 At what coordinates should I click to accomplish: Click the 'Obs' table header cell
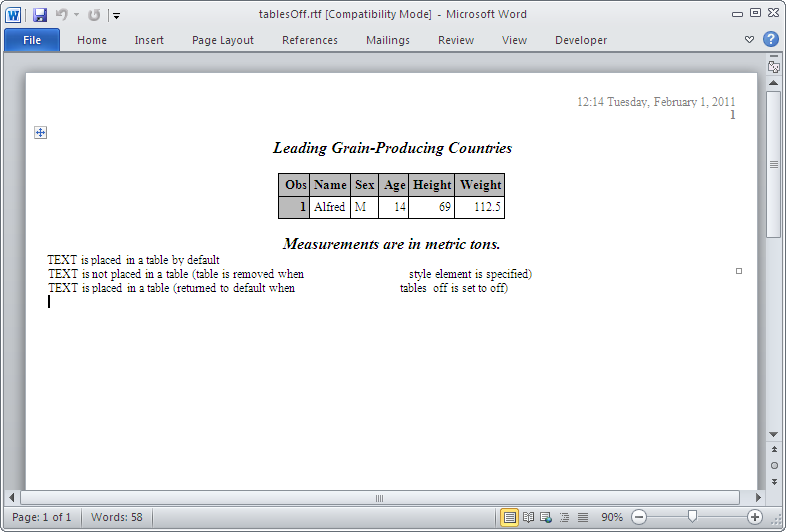294,185
